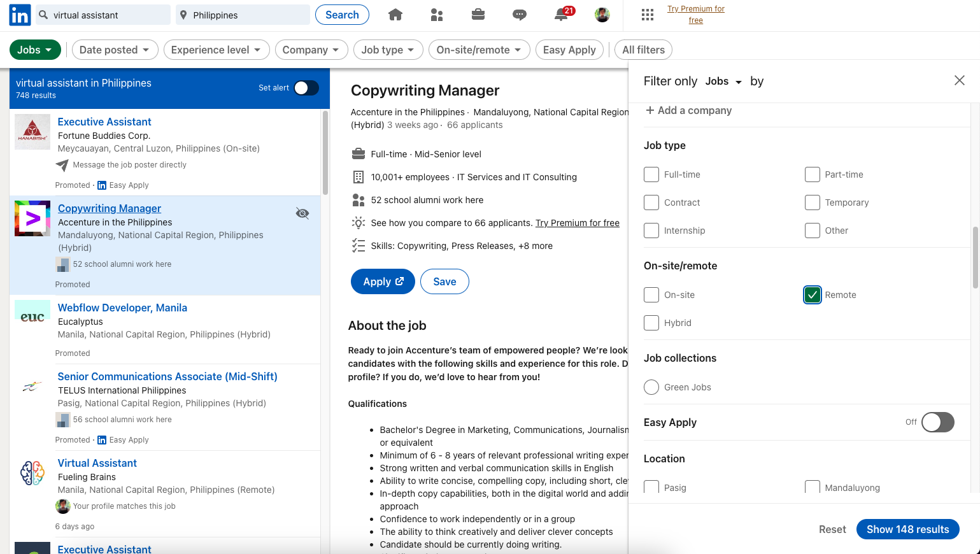This screenshot has width=980, height=554.
Task: Check the On-site checkbox
Action: click(651, 295)
